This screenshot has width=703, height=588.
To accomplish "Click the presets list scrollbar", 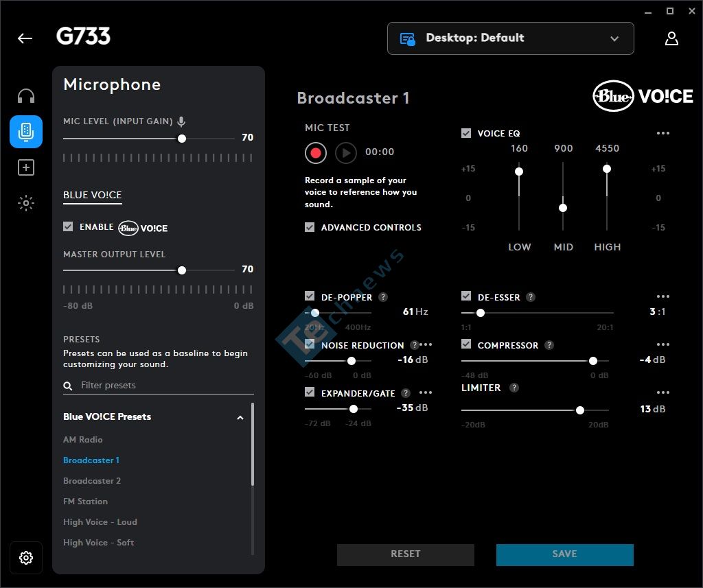I will point(253,444).
